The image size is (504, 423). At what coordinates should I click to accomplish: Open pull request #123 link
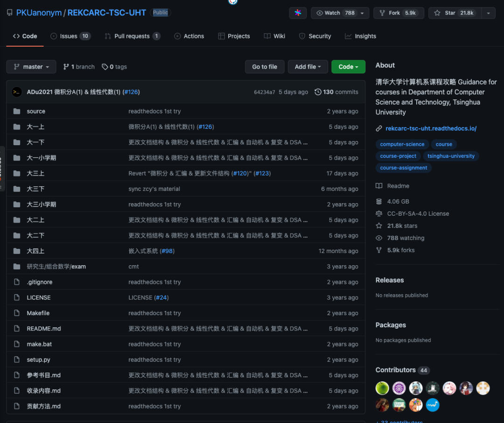[262, 173]
